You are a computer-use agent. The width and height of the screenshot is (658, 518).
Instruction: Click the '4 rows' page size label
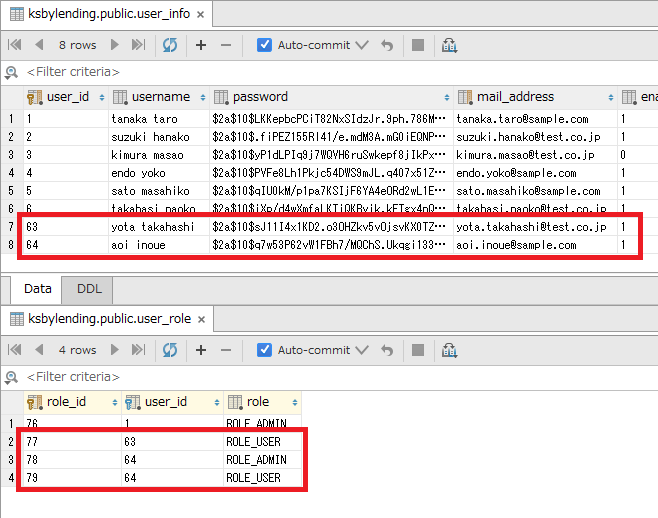(x=78, y=350)
